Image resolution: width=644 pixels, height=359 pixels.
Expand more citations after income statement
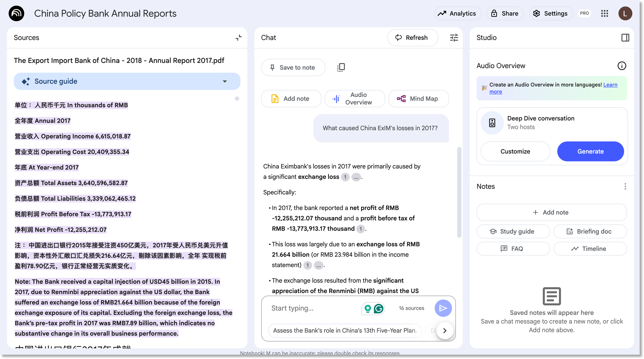pos(318,265)
